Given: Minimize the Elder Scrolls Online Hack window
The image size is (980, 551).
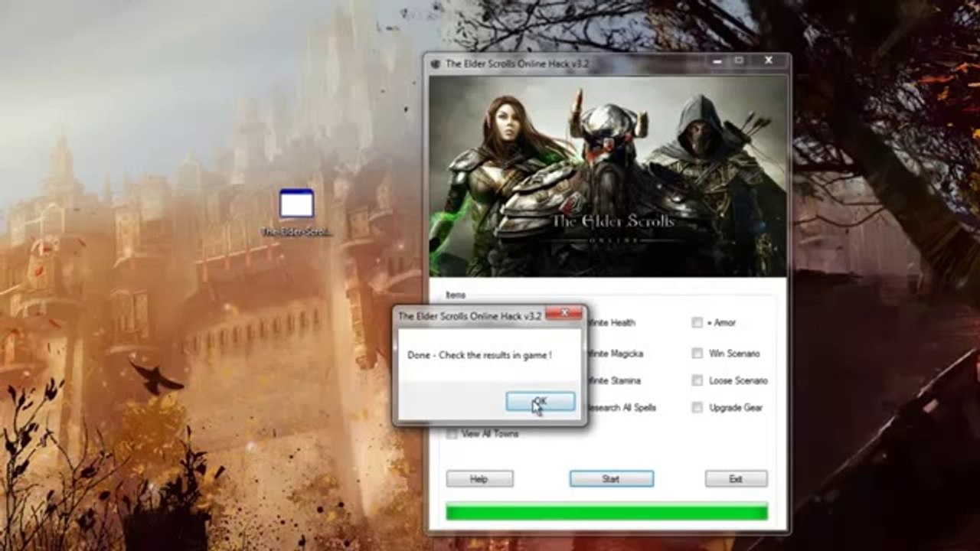Looking at the screenshot, I should click(716, 60).
